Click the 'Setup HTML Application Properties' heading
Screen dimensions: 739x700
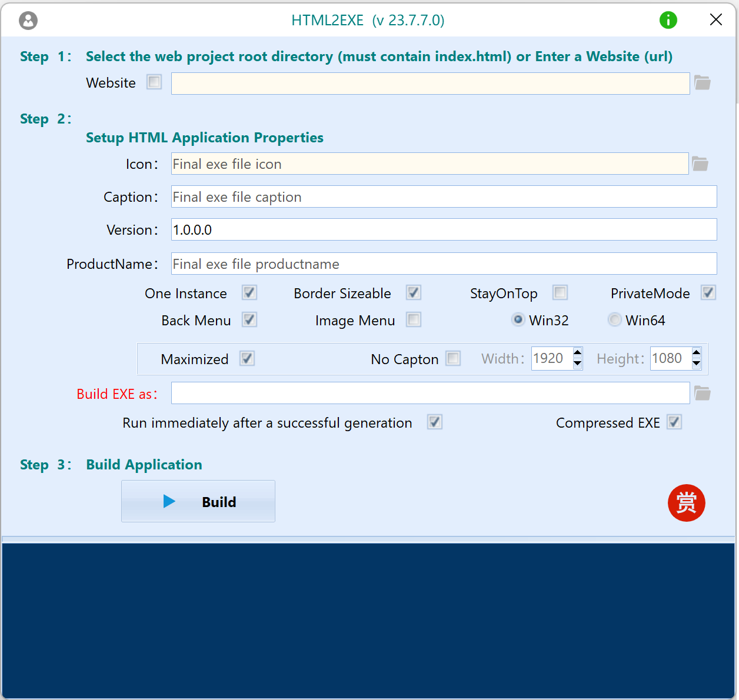tap(205, 138)
